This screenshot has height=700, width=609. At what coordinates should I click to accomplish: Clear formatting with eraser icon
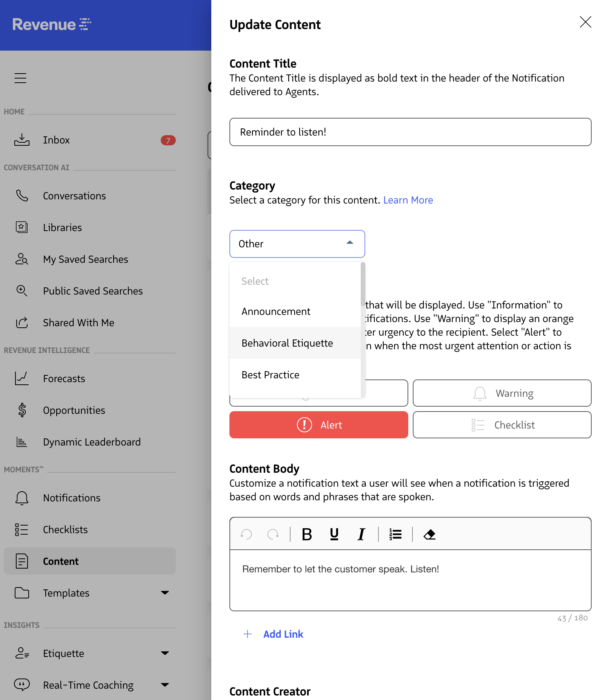pyautogui.click(x=429, y=534)
